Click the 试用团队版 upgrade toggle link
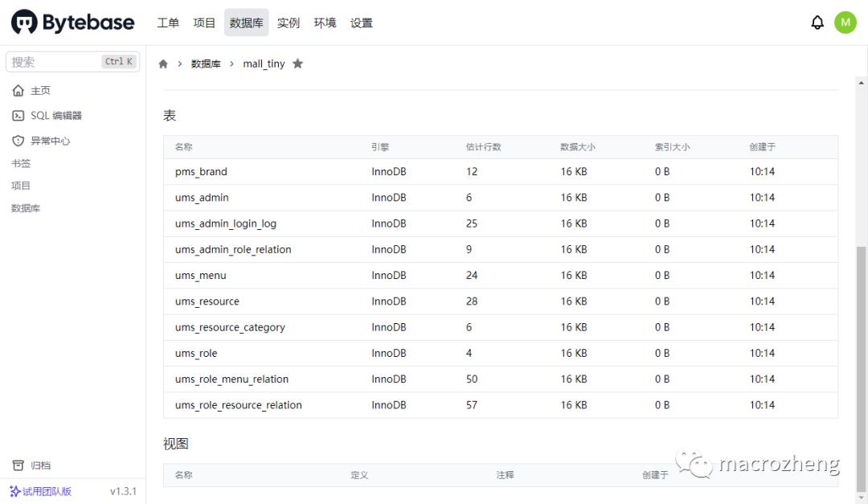Screen dimensions: 868x504 41,491
